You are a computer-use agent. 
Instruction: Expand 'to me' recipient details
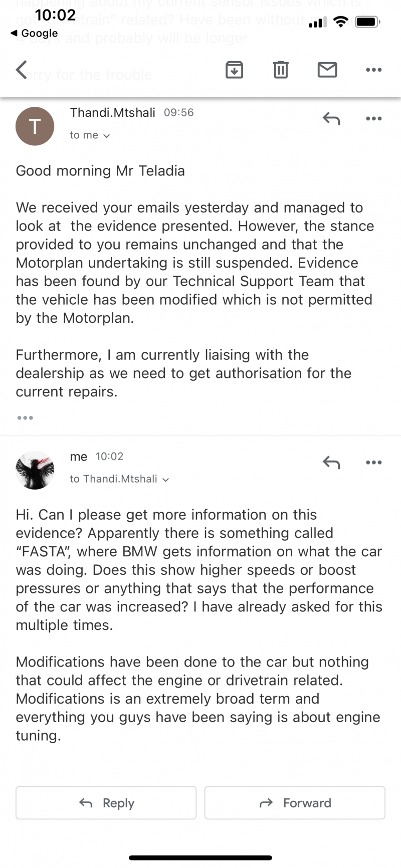click(90, 135)
